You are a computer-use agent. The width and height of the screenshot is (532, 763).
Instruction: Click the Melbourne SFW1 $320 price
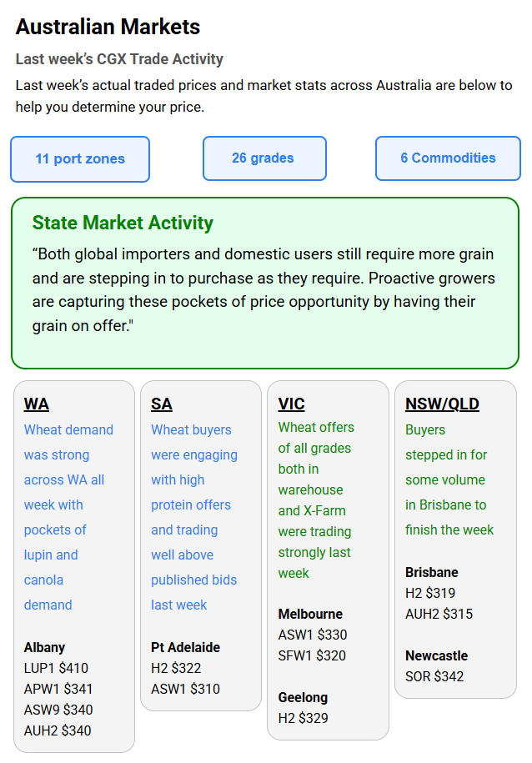[x=312, y=655]
